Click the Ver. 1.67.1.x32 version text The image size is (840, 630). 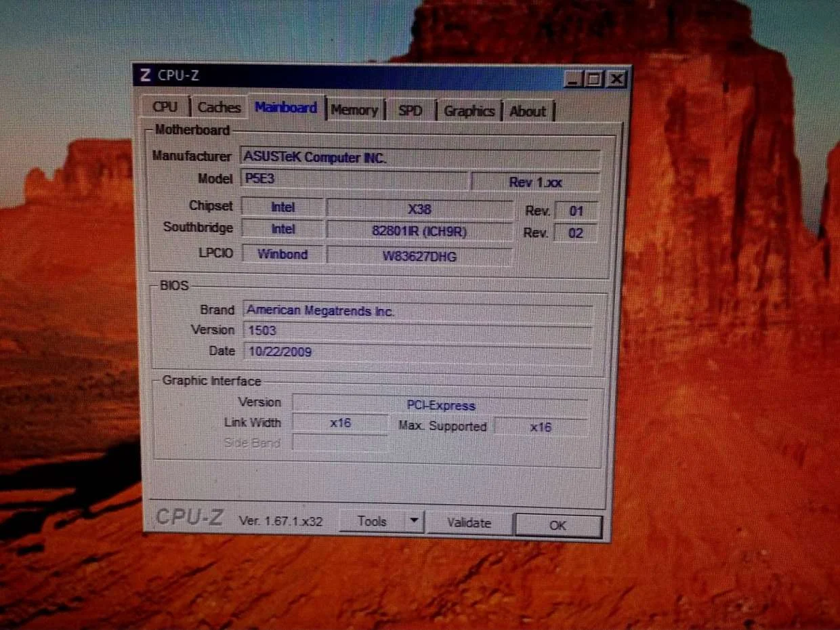(x=280, y=521)
